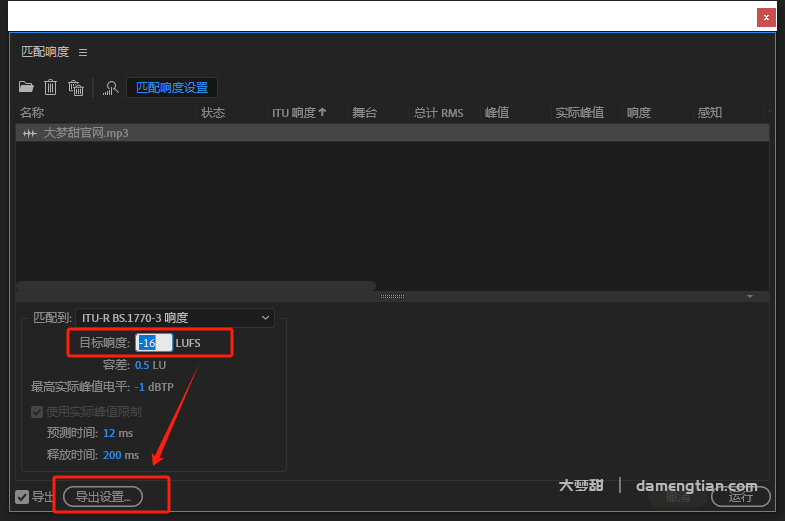Click the 目标响度 input field
This screenshot has height=521, width=785.
pyautogui.click(x=153, y=343)
